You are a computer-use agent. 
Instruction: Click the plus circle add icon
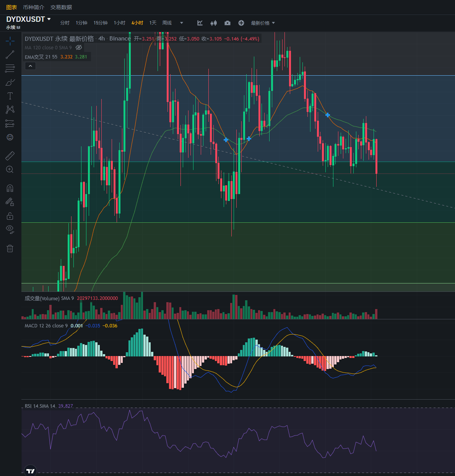pyautogui.click(x=241, y=23)
